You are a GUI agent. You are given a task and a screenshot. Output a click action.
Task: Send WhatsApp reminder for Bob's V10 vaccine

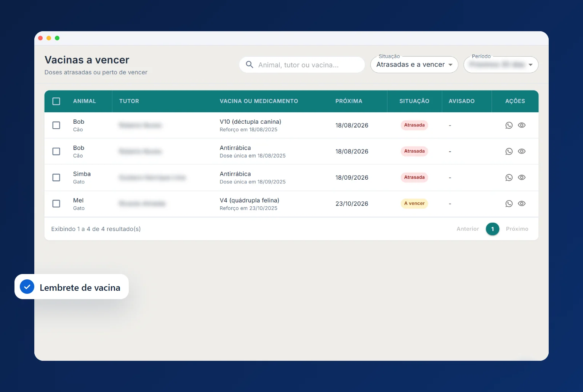(x=509, y=125)
